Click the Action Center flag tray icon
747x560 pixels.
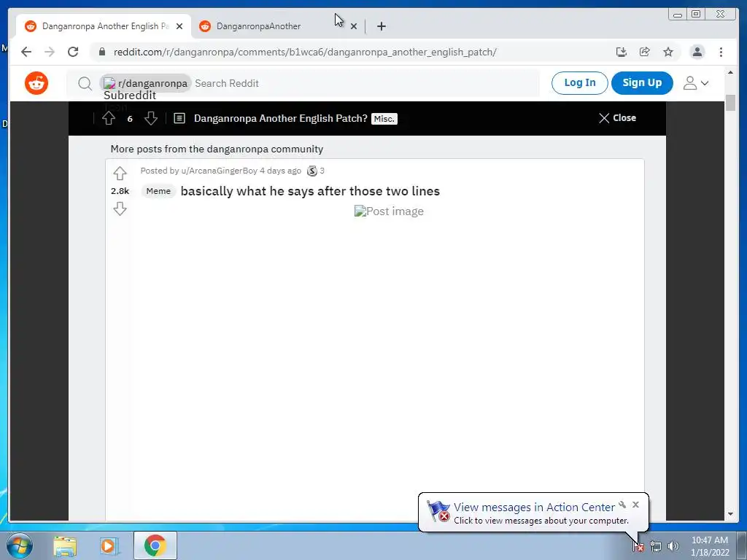(638, 547)
